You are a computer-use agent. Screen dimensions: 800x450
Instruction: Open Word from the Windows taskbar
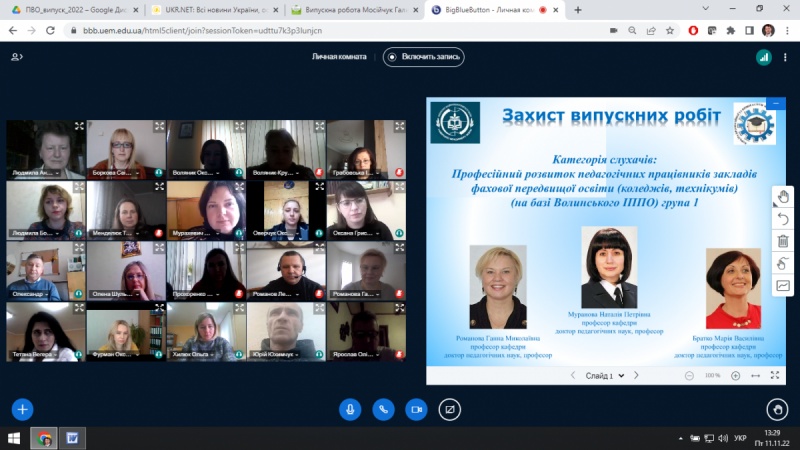(x=73, y=438)
